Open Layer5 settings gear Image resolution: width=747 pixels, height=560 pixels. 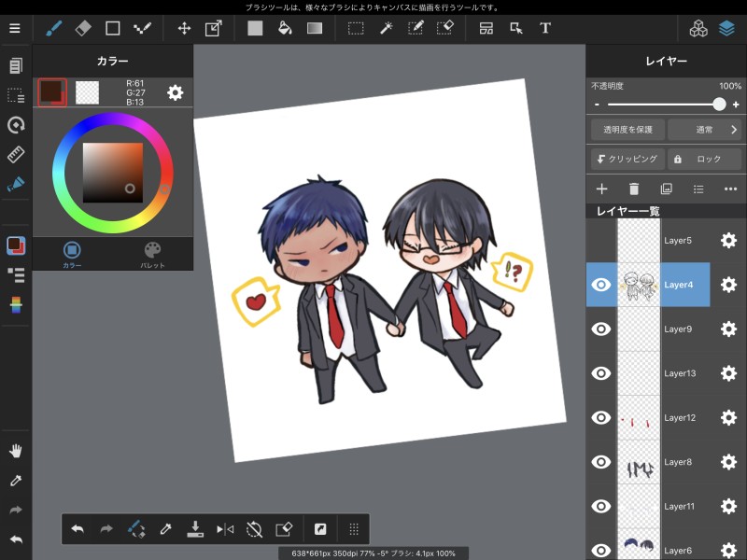[728, 241]
